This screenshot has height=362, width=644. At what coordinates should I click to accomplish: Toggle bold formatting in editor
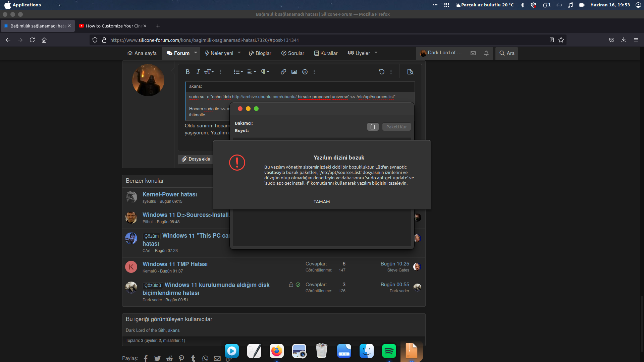[187, 72]
